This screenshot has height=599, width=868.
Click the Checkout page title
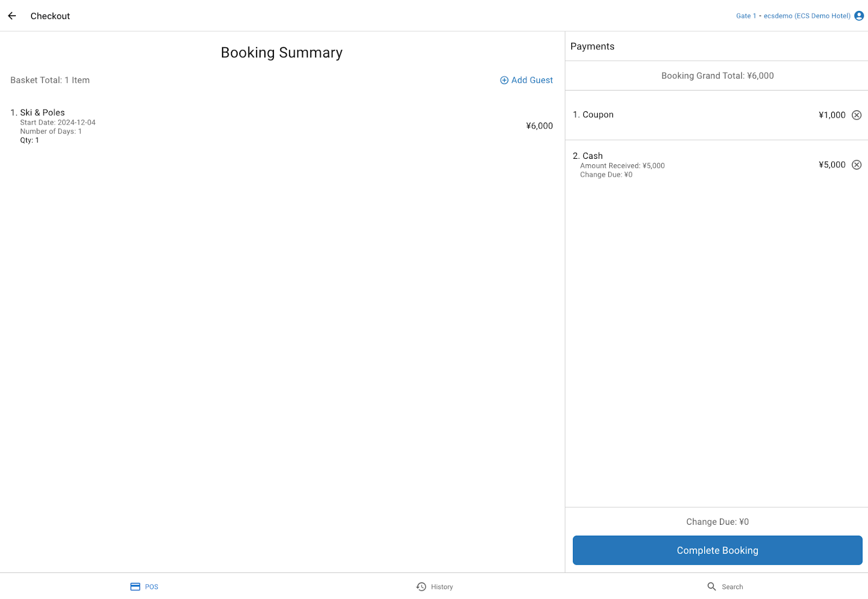click(50, 16)
